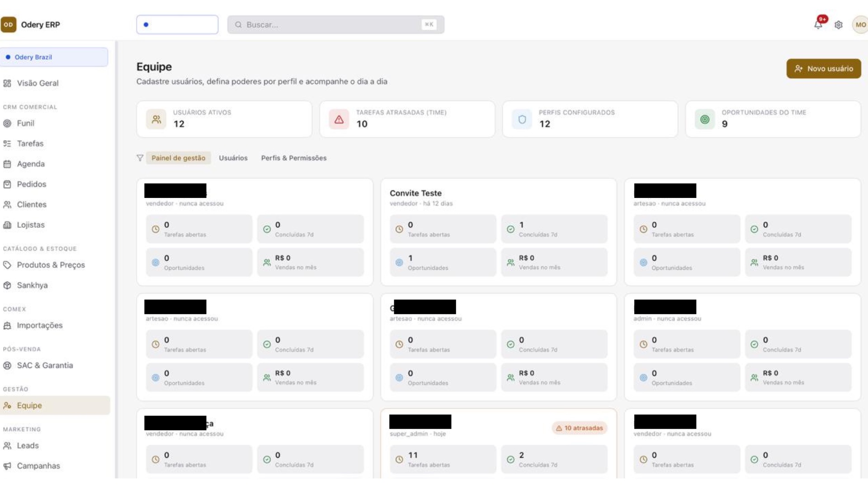868x488 pixels.
Task: Click the search magnifier icon
Action: [x=238, y=25]
